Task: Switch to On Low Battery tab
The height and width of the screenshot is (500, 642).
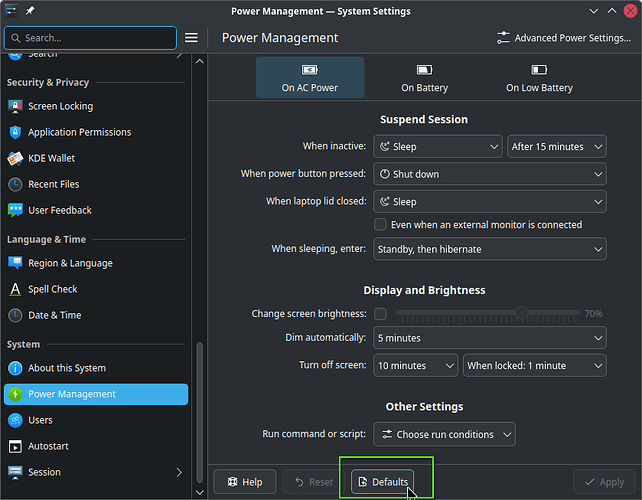Action: [x=539, y=77]
